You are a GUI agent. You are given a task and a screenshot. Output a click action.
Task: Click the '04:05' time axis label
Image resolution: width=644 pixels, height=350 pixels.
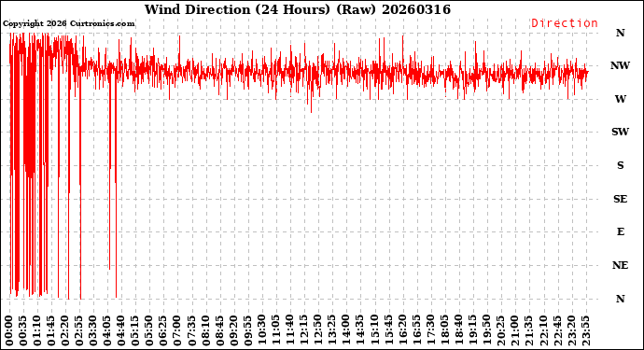coord(107,330)
